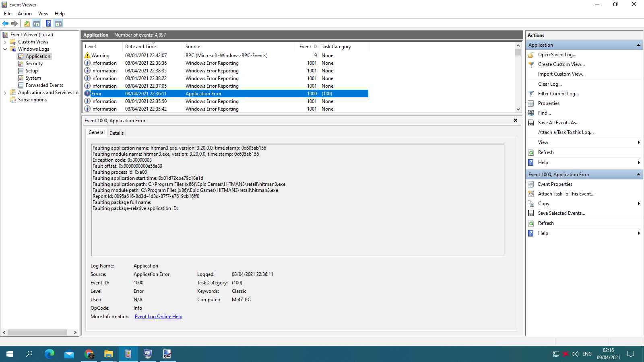Toggle Show/Hide Action Pane toolbar button
The height and width of the screenshot is (362, 644).
point(58,23)
